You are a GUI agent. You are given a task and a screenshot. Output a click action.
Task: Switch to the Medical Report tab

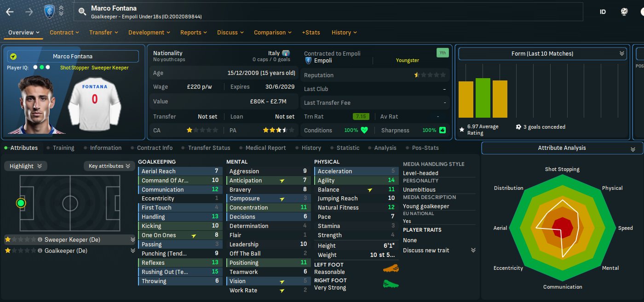click(265, 148)
